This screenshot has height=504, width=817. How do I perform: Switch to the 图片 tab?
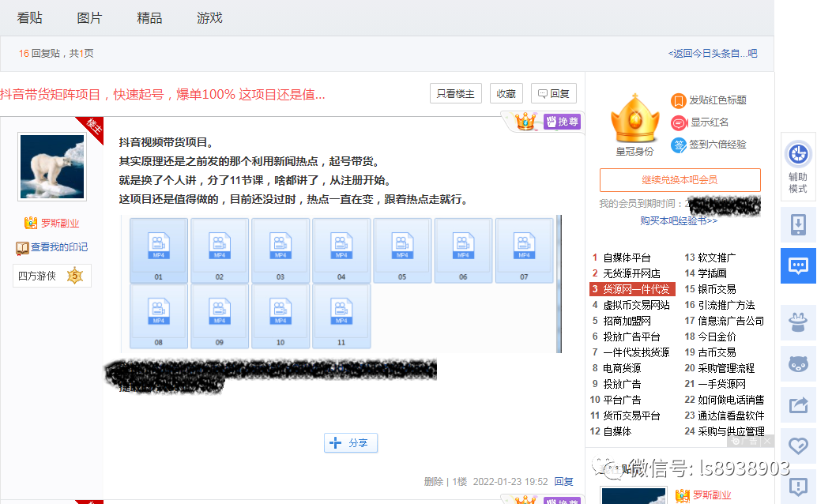click(89, 17)
